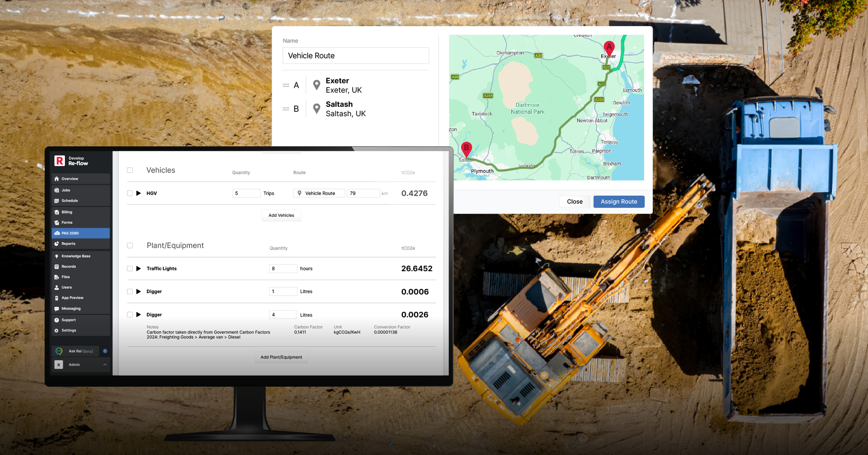Click the Knowledge Base lightbulb icon
Viewport: 868px width, 455px height.
[x=57, y=256]
